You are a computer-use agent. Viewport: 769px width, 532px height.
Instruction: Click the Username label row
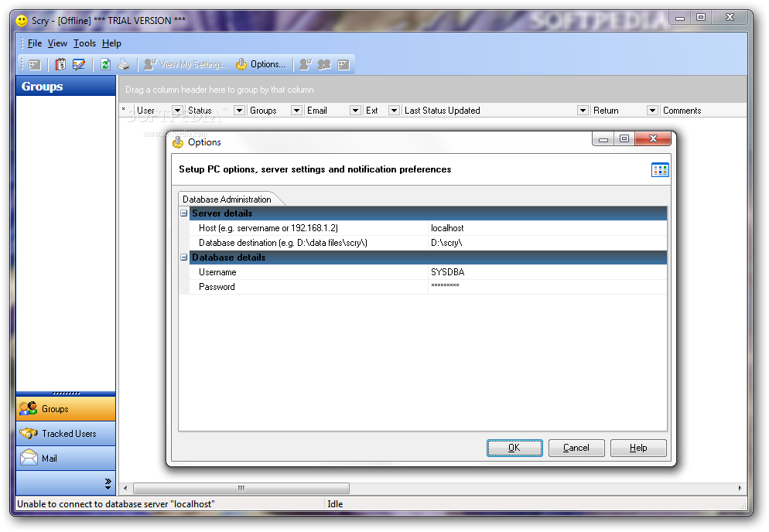[309, 272]
